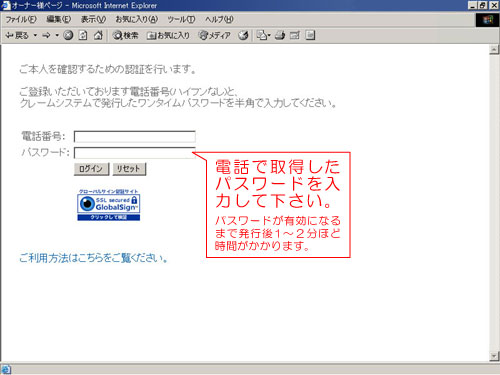This screenshot has height=375, width=500.
Task: Minimize the Internet Explorer window
Action: click(x=472, y=5)
